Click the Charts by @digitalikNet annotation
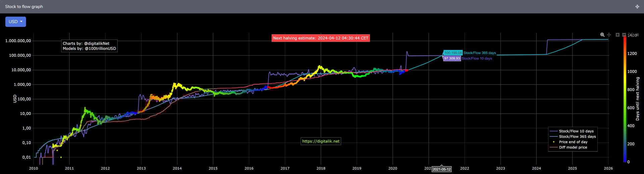644x174 pixels. pos(89,46)
